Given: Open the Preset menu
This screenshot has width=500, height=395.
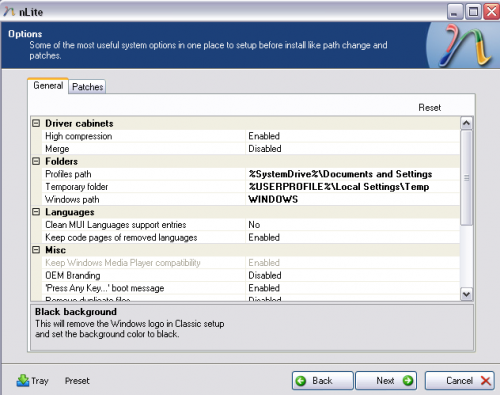Looking at the screenshot, I should 77,381.
